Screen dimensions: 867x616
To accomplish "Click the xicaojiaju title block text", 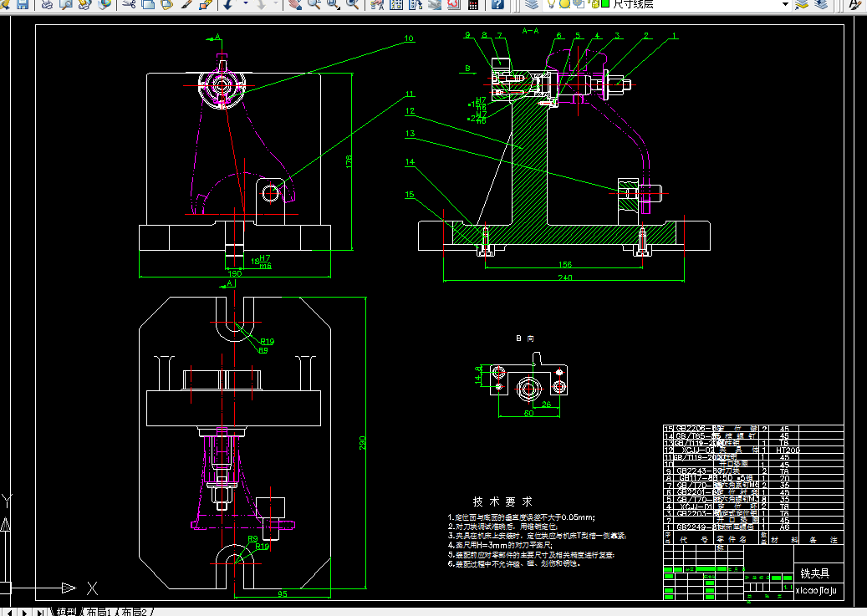I will pos(816,591).
